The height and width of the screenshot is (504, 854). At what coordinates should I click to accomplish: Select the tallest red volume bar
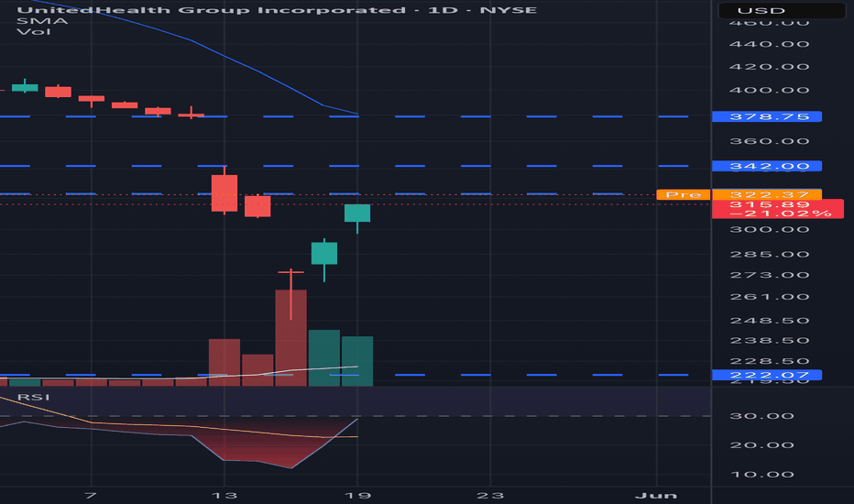point(290,338)
